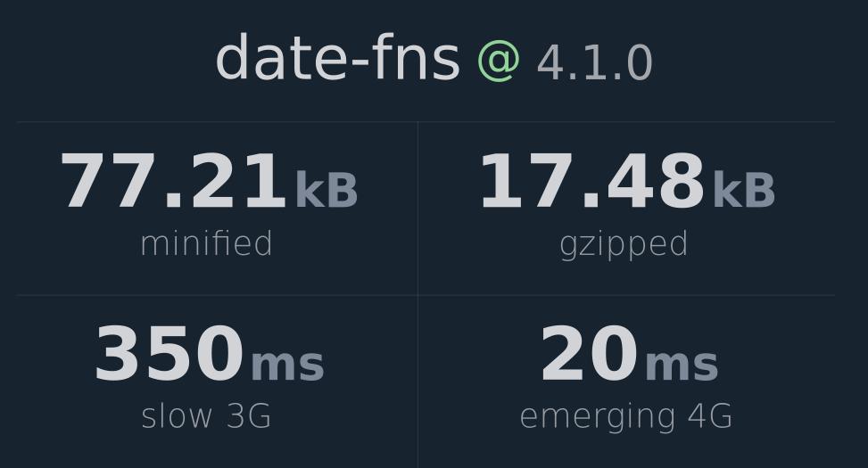Screen dimensions: 868x468
Task: Click the slow 3G label
Action: tap(206, 416)
